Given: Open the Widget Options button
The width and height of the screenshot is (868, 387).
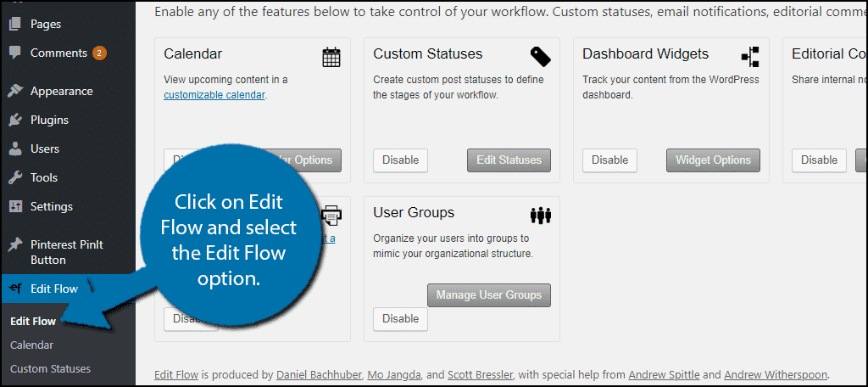Looking at the screenshot, I should pos(713,160).
